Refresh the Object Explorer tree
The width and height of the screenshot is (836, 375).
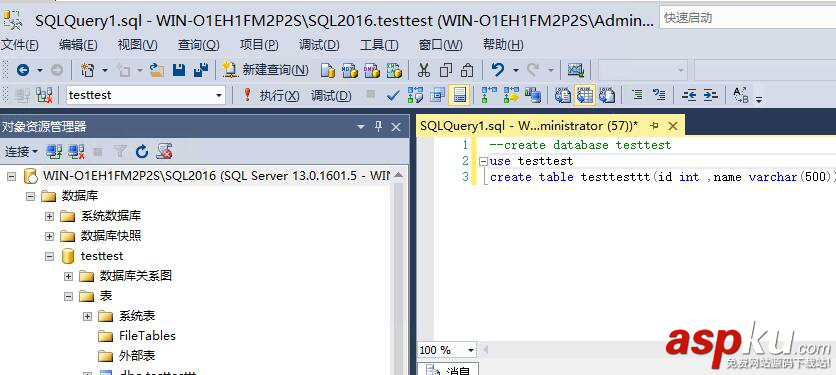point(141,152)
